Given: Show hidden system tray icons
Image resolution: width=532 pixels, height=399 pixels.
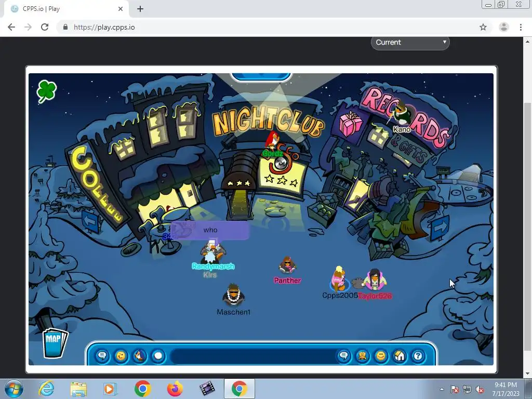Looking at the screenshot, I should 442,390.
